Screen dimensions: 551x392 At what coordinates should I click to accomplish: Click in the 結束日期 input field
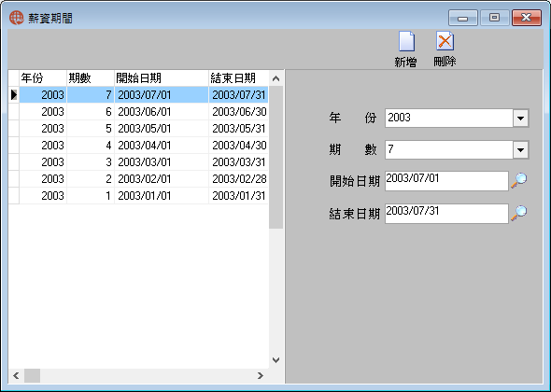tap(446, 213)
